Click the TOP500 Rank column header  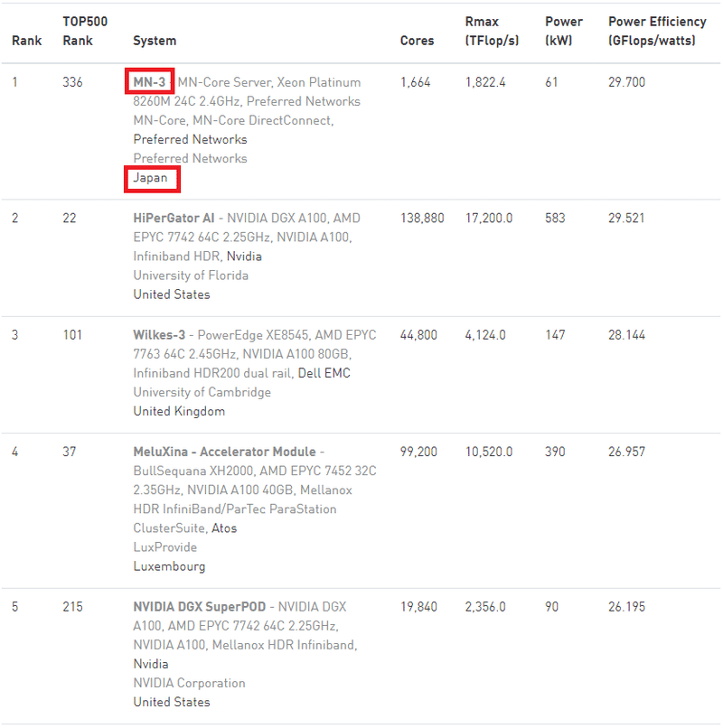[85, 31]
